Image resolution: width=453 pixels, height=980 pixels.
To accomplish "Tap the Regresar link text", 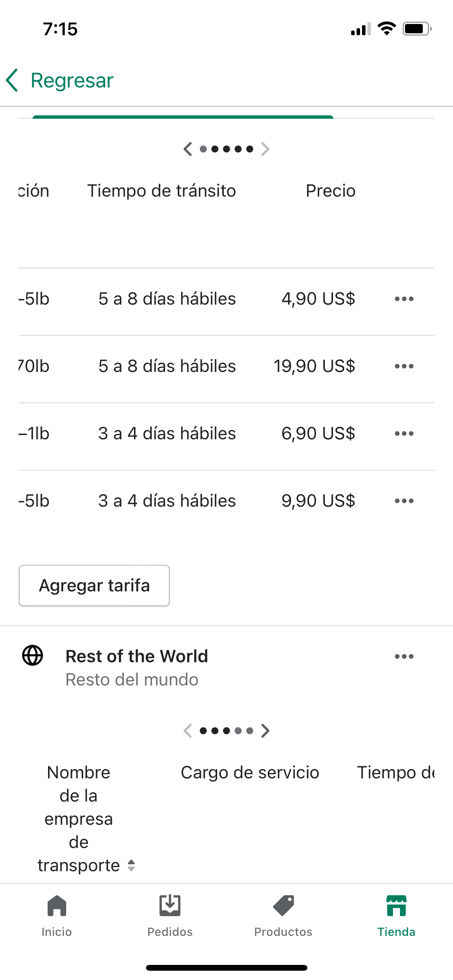I will 72,81.
